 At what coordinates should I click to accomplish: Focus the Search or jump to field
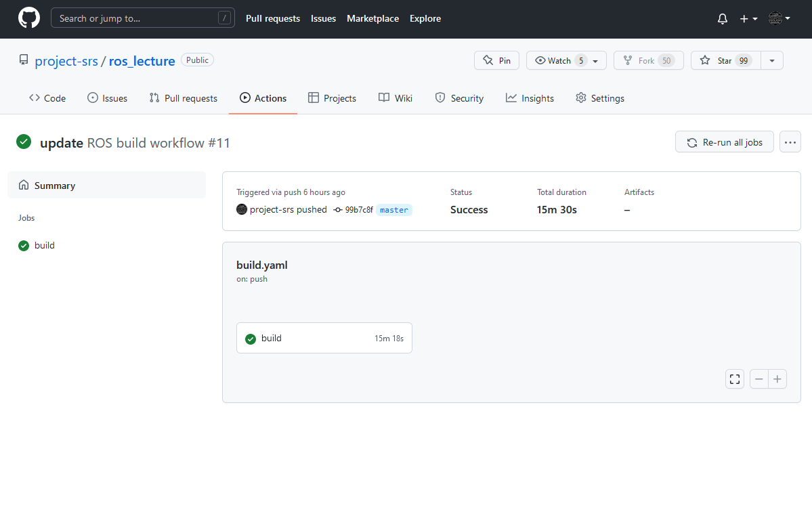coord(142,18)
